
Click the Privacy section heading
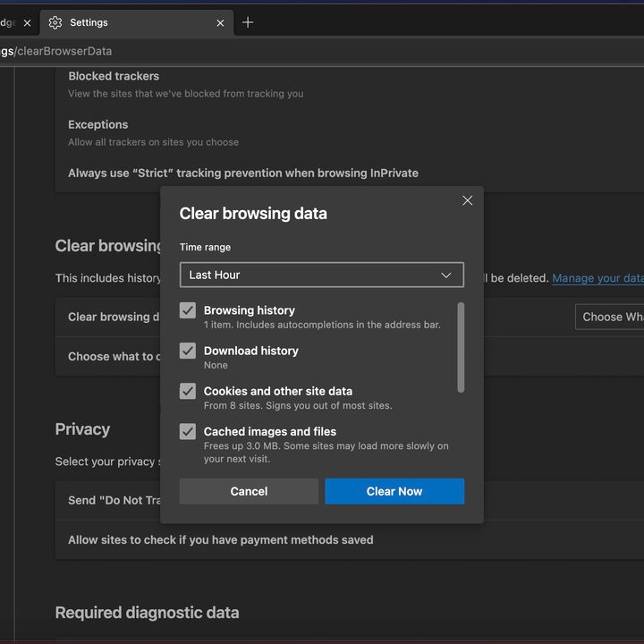(x=82, y=429)
